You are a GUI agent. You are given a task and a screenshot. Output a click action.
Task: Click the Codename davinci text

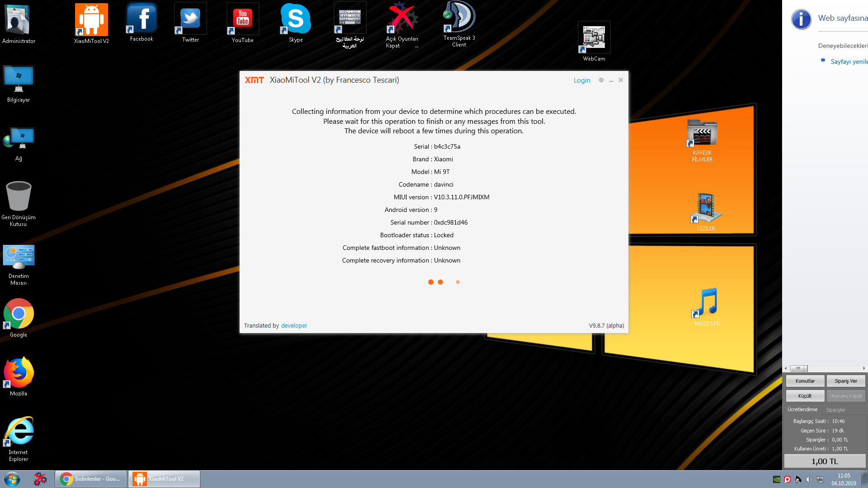[426, 184]
